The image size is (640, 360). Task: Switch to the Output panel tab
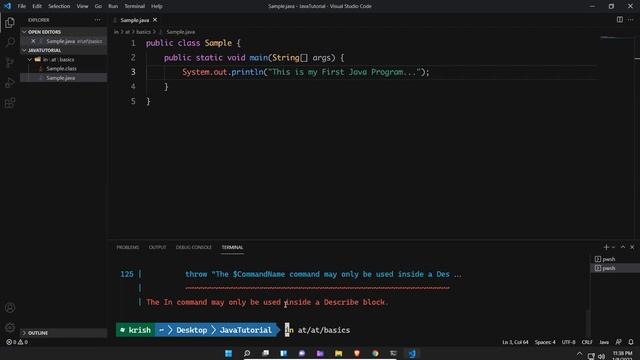158,247
